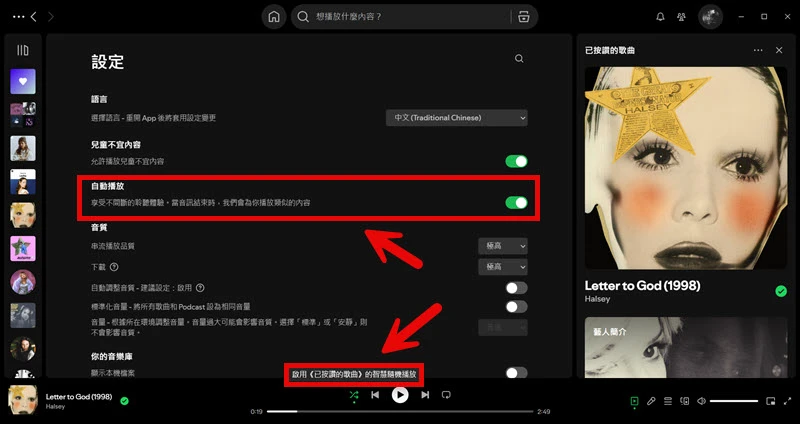Click the 自動播放 section label
This screenshot has width=800, height=424.
pyautogui.click(x=108, y=186)
